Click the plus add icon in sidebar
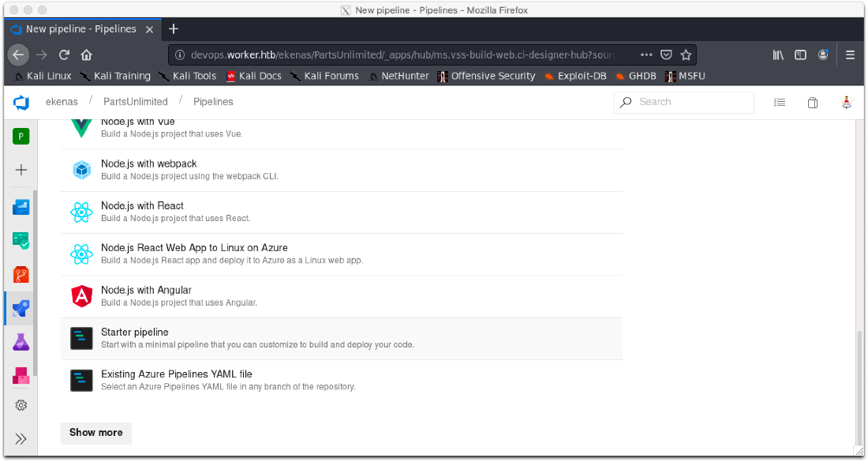Image resolution: width=868 pixels, height=462 pixels. pyautogui.click(x=21, y=170)
